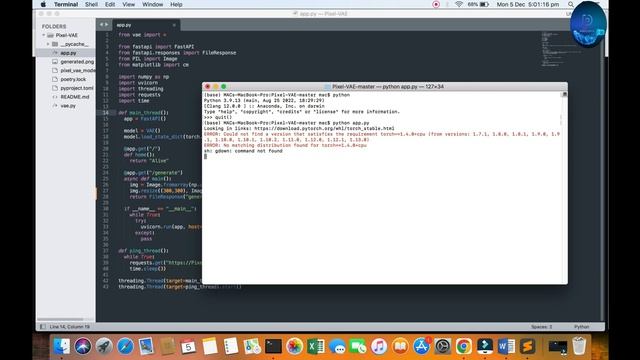This screenshot has height=360, width=640.
Task: Open README.md in the sidebar
Action: click(75, 97)
